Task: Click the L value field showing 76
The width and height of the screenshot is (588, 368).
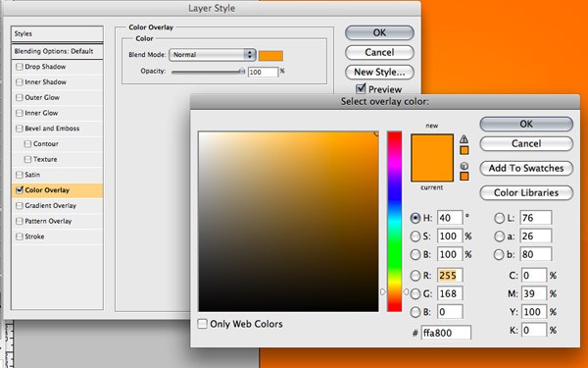Action: pos(535,218)
